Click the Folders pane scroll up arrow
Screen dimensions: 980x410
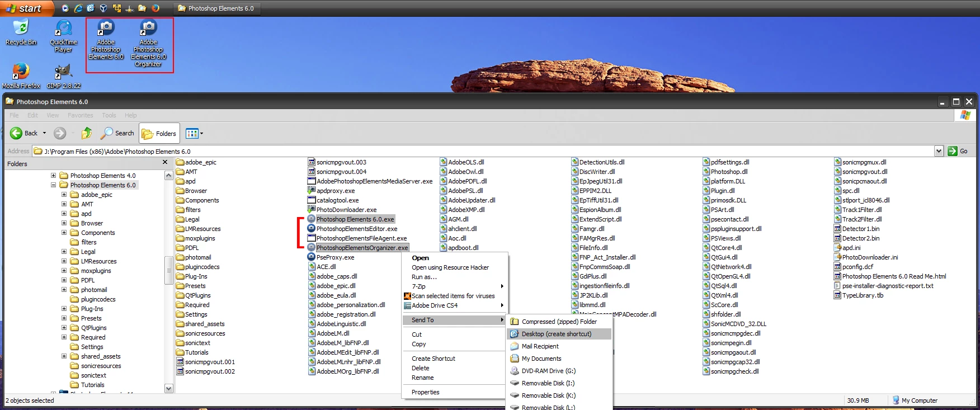(168, 176)
